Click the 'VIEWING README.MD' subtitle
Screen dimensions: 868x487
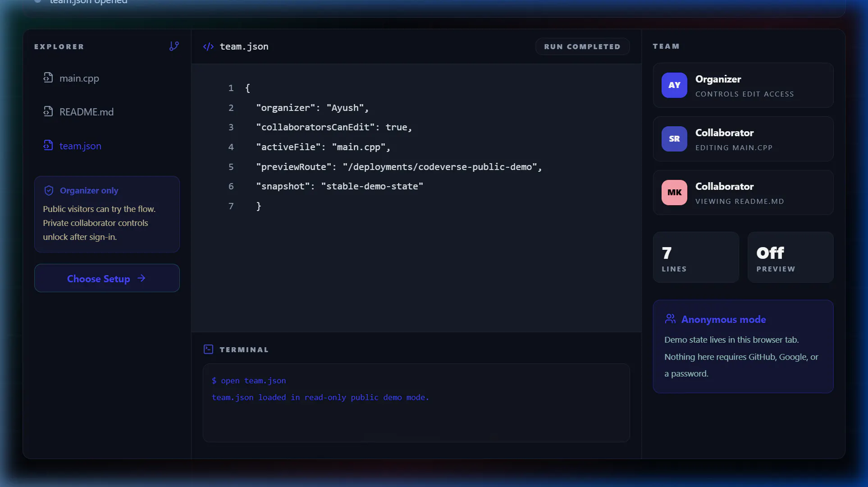[x=740, y=201]
